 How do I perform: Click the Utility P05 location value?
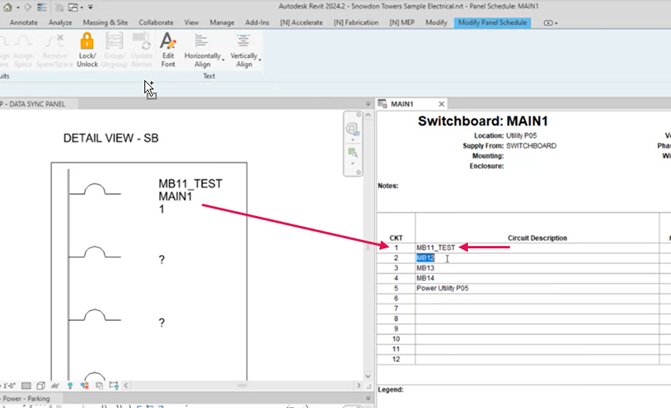point(521,136)
